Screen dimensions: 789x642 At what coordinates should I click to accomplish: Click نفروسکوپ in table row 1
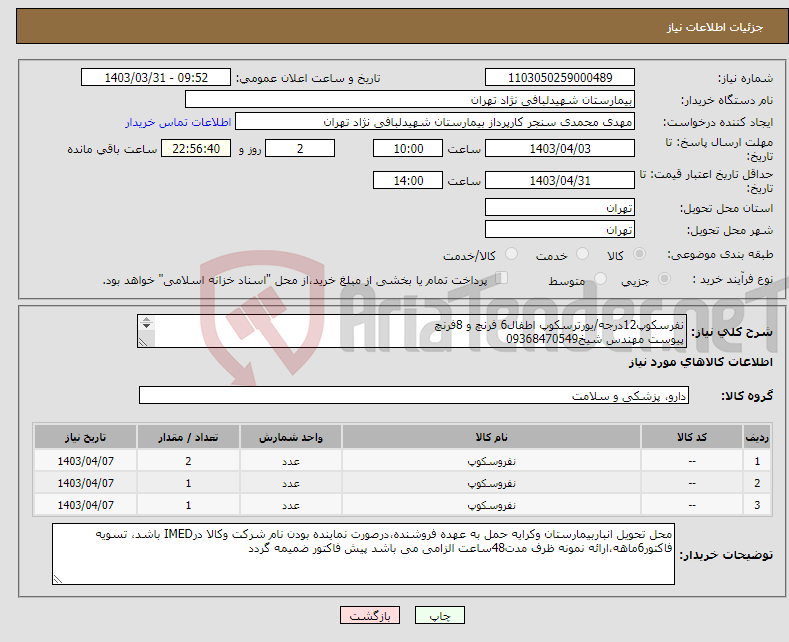491,461
